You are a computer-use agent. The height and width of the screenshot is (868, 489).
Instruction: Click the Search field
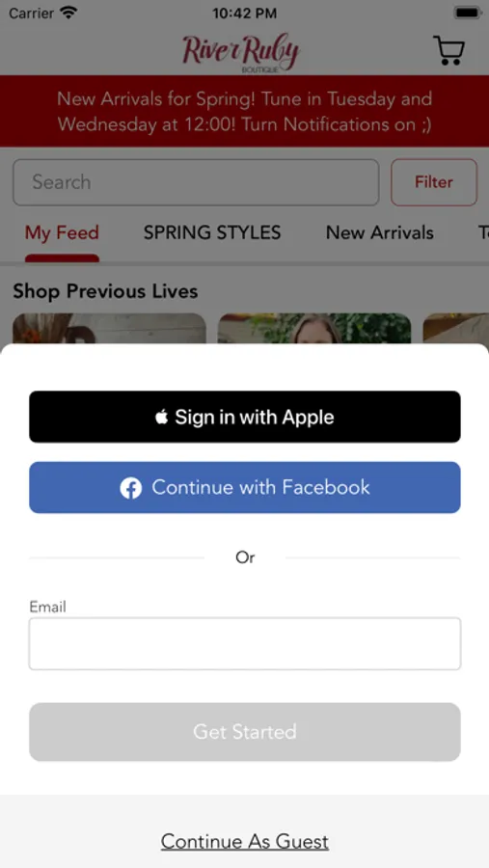click(x=196, y=182)
